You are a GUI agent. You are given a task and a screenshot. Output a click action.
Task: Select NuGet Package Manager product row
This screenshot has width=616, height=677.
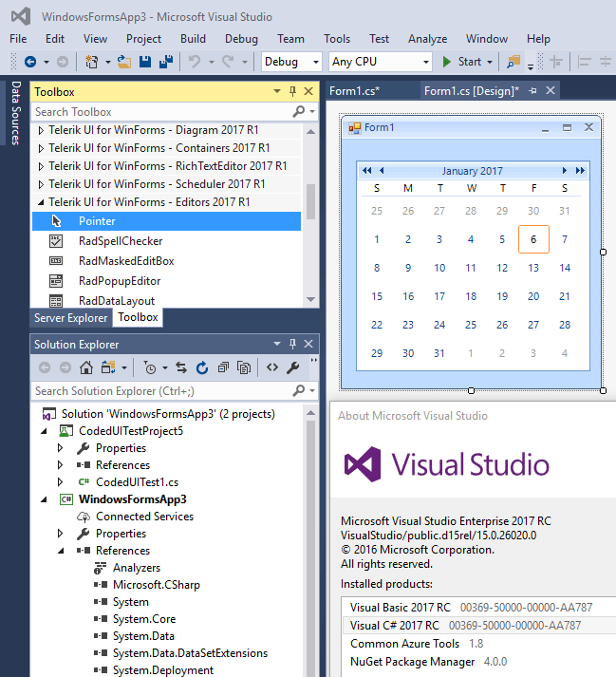pos(480,662)
